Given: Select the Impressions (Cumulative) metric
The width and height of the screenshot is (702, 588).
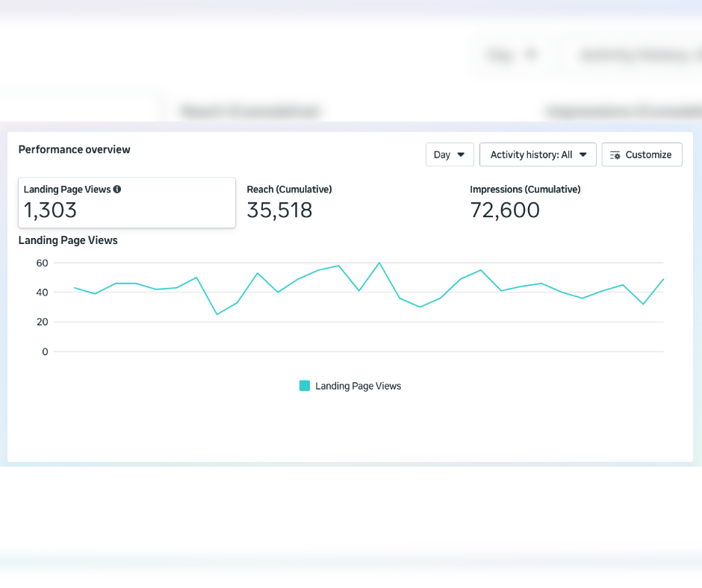Looking at the screenshot, I should pos(525,203).
